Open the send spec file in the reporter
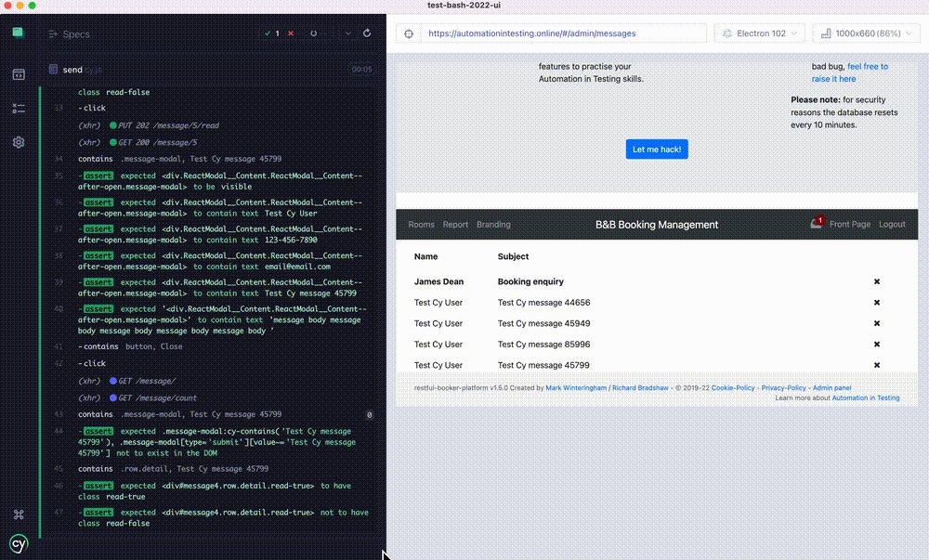The width and height of the screenshot is (929, 560). tap(74, 70)
